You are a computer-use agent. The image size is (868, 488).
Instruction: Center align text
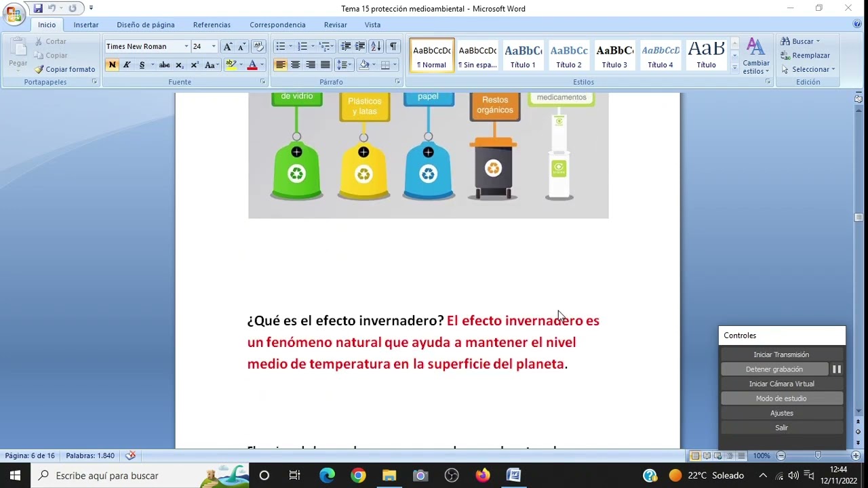[x=295, y=65]
